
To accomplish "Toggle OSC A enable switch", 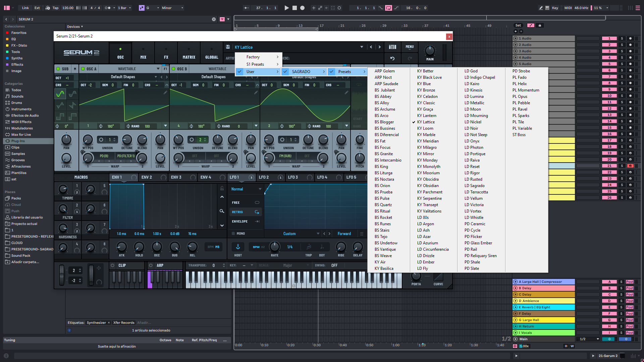I will pyautogui.click(x=83, y=69).
